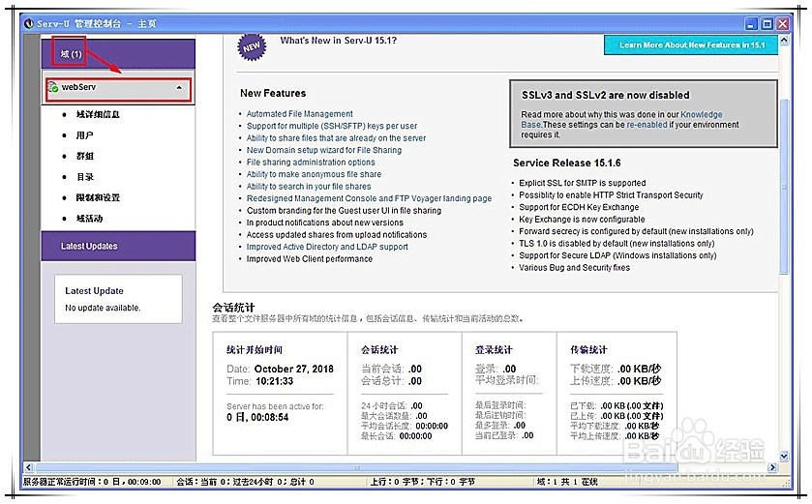
Task: Click 'What's New in Serv-U 15.1?' heading
Action: tap(338, 41)
